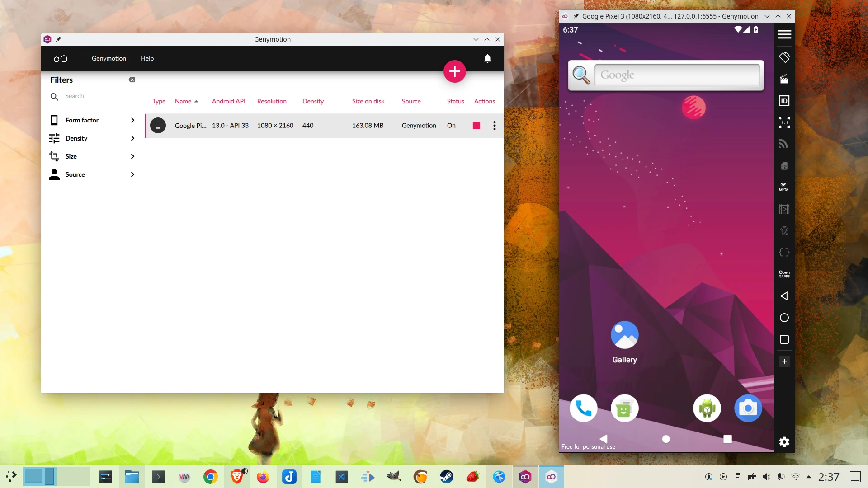Toggle pixel-perfect 1:1 display mode
This screenshot has height=488, width=868.
[x=784, y=122]
